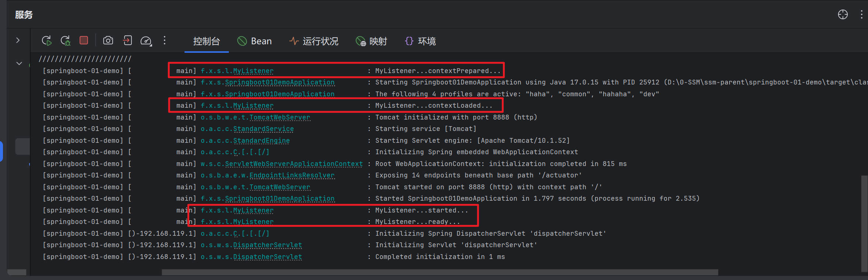
Task: Open services panel options kebab menu
Action: pos(861,14)
